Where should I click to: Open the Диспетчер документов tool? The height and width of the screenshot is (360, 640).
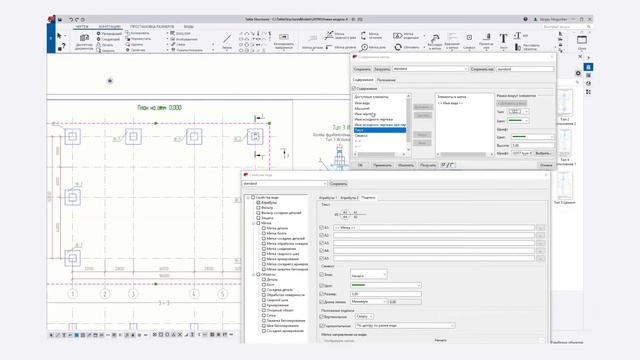pyautogui.click(x=84, y=42)
